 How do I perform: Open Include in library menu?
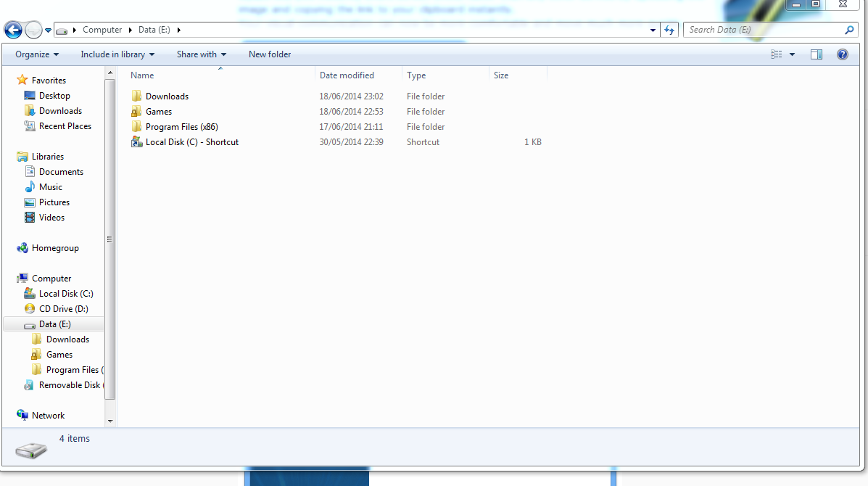click(x=117, y=54)
